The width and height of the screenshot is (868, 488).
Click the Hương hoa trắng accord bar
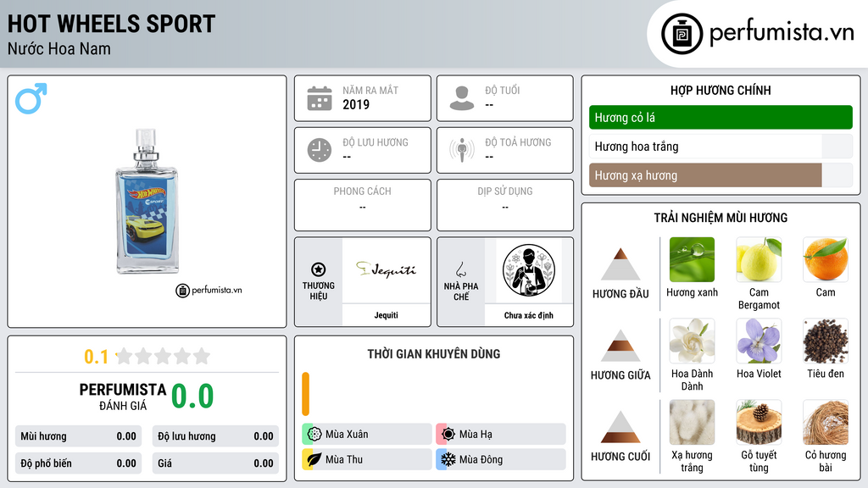pos(721,147)
